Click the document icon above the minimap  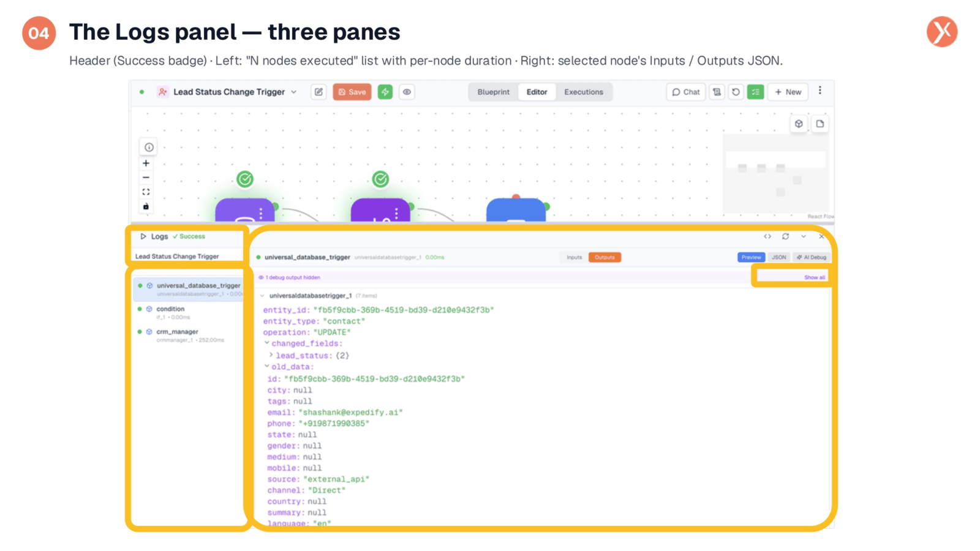820,124
